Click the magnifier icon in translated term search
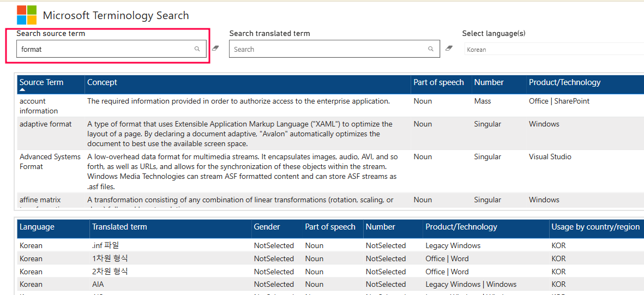644x295 pixels. (x=431, y=49)
